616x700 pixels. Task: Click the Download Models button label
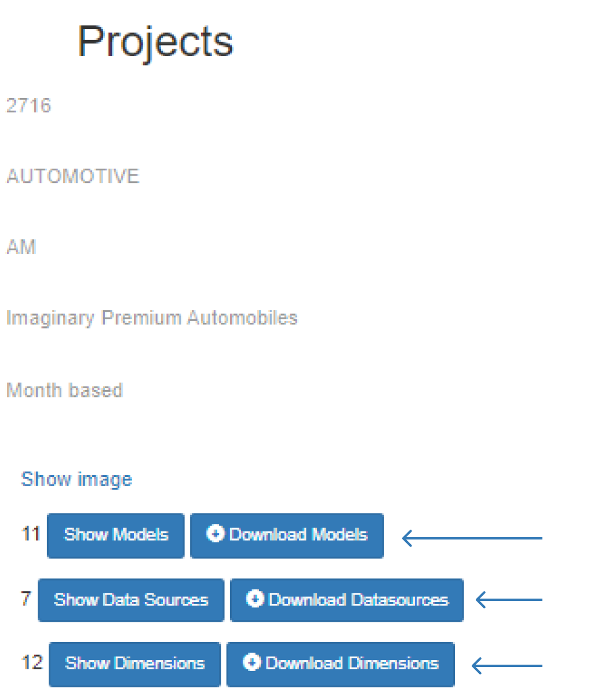point(298,535)
